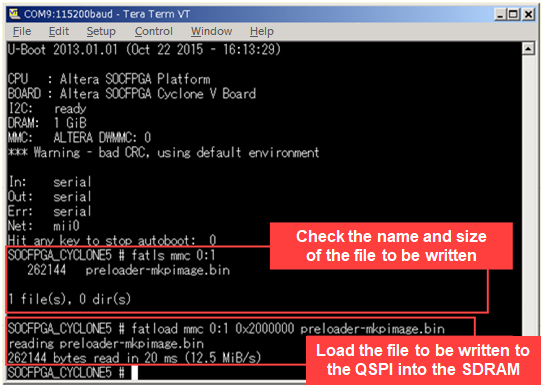The image size is (544, 388).
Task: Open the Control menu
Action: click(x=153, y=32)
